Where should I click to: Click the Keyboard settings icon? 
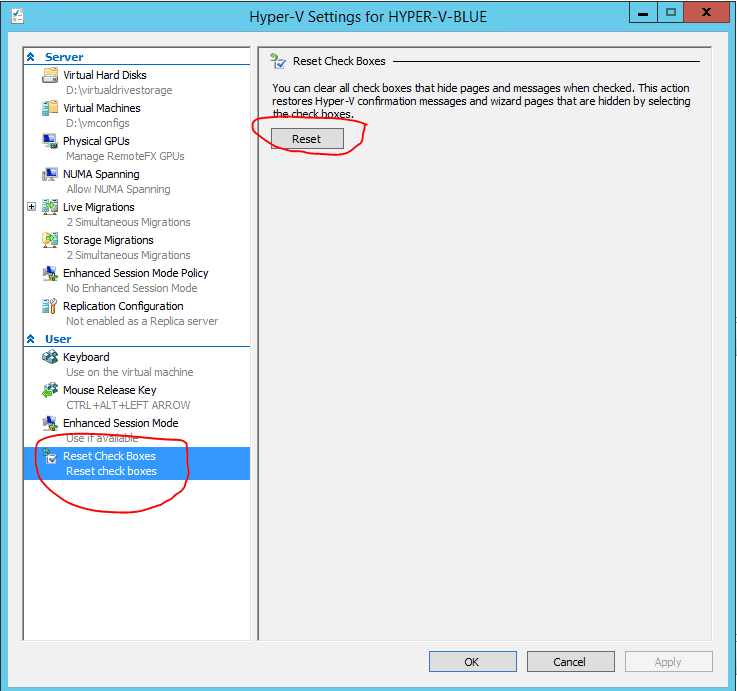[x=50, y=358]
